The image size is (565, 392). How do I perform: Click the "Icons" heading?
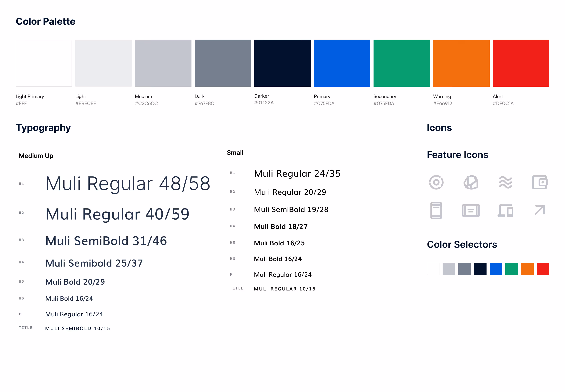coord(439,127)
